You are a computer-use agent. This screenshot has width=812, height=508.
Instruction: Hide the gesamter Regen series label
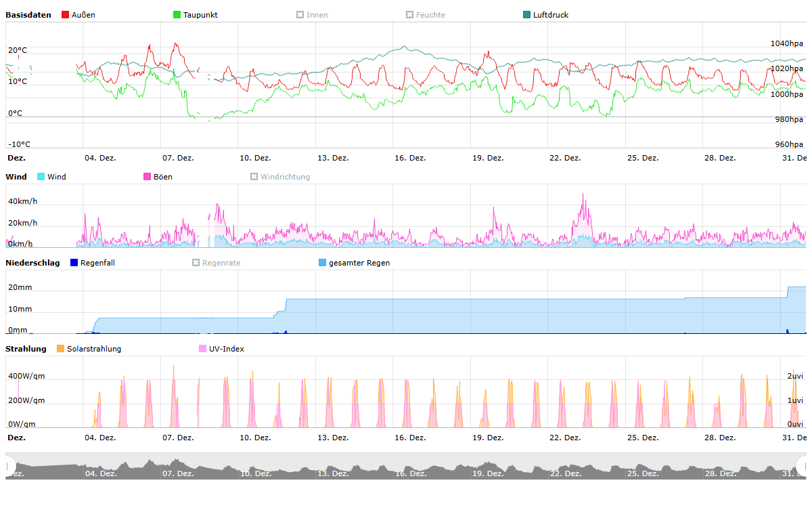pyautogui.click(x=359, y=263)
